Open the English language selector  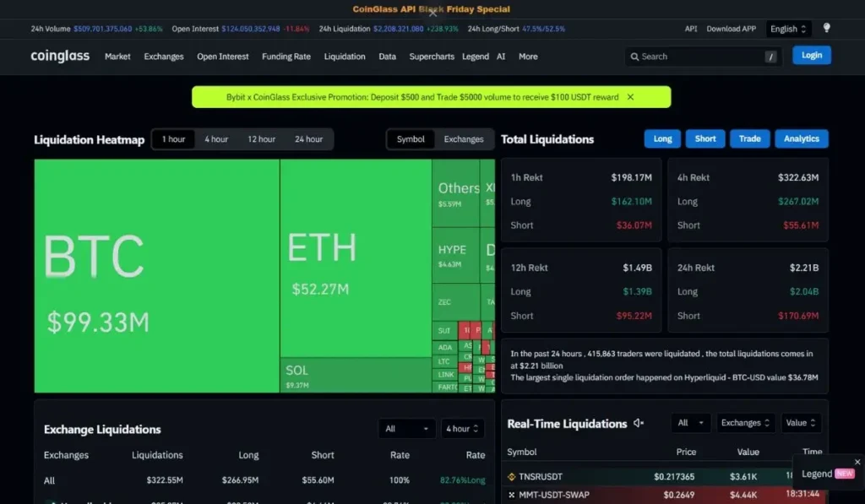pyautogui.click(x=788, y=28)
